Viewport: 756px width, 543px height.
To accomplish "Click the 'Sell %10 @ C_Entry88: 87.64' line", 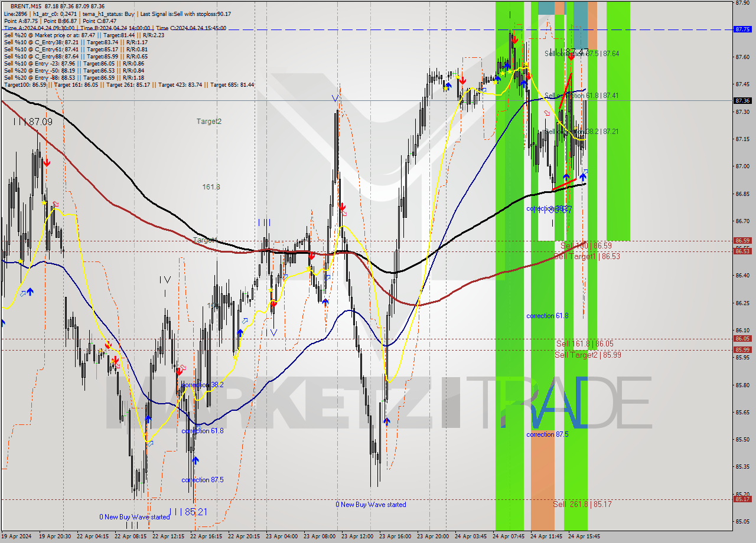I will point(75,56).
